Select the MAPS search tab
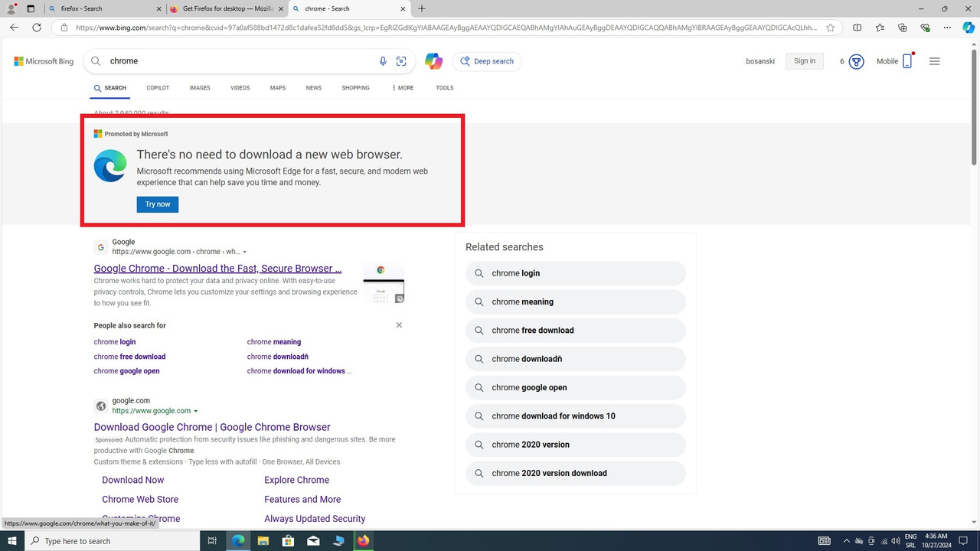Viewport: 980px width, 551px height. 278,88
